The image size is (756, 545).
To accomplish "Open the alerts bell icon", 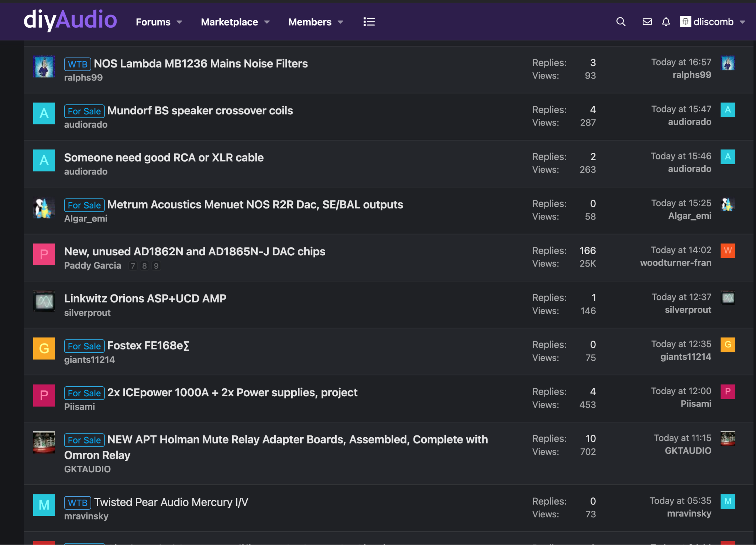I will (666, 22).
